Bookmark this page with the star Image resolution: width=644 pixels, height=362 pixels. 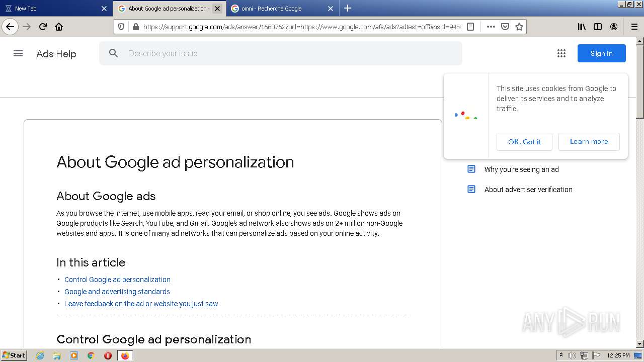pos(519,27)
